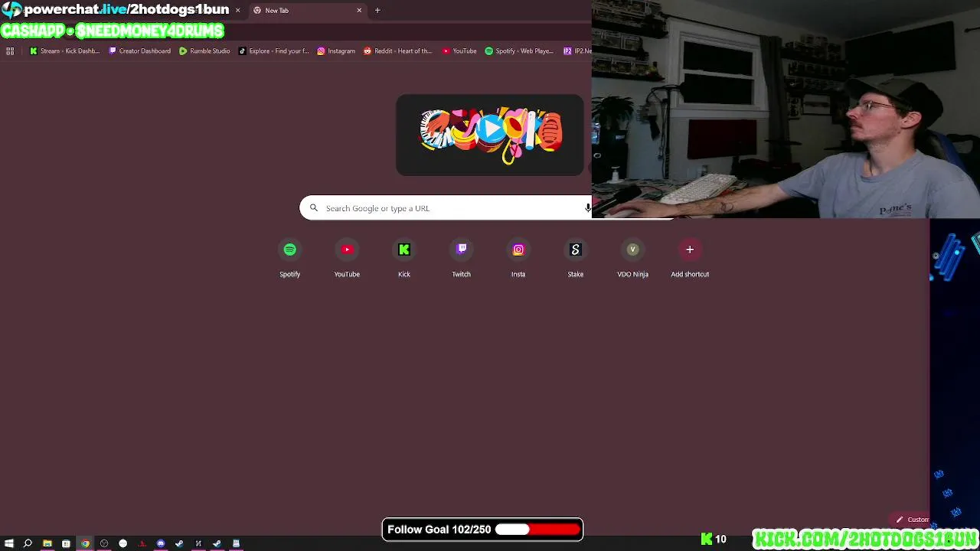
Task: Click the magnifier icon in the search box
Action: coord(313,208)
